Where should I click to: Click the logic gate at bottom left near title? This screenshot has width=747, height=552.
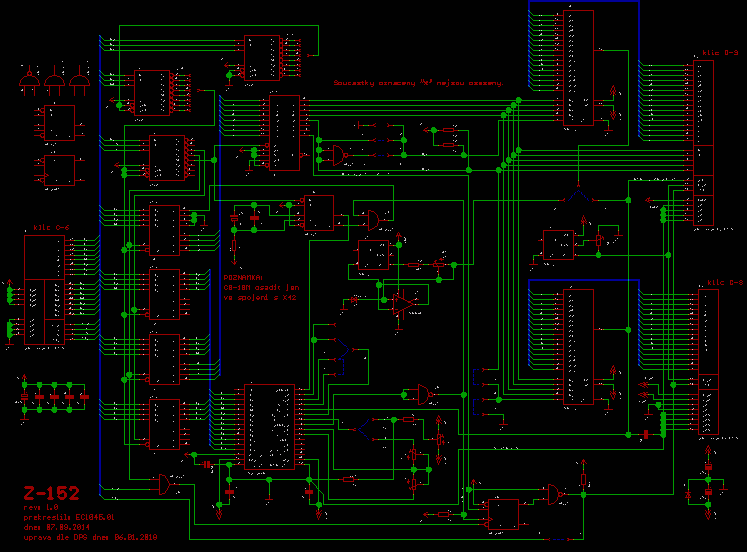(x=165, y=486)
